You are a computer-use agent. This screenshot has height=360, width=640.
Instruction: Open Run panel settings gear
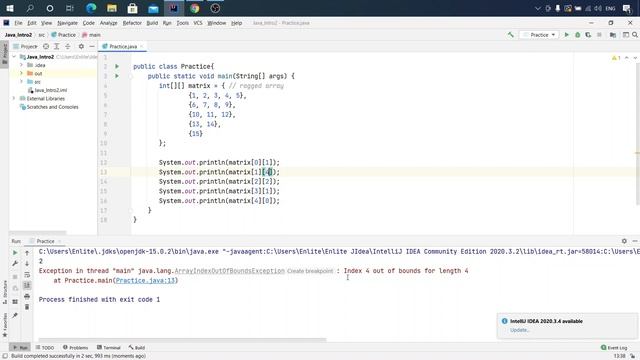pyautogui.click(x=624, y=241)
